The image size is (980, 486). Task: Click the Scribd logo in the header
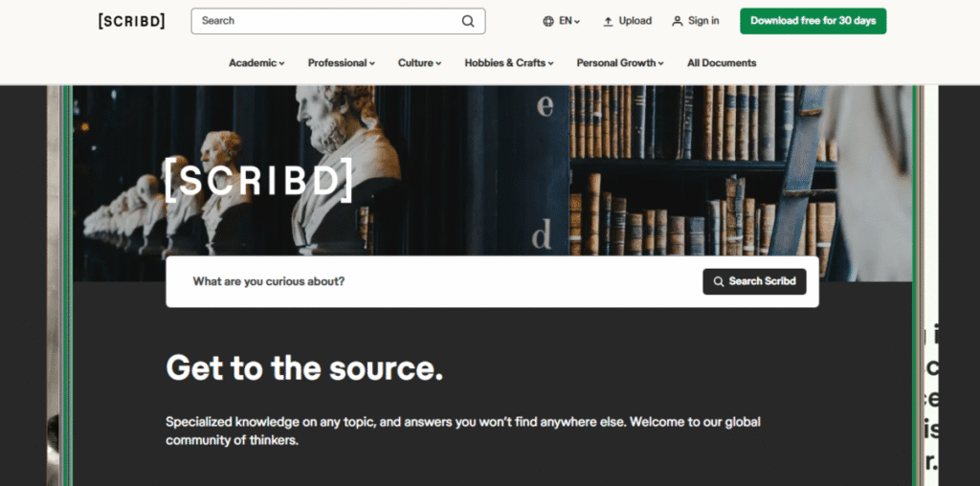131,21
